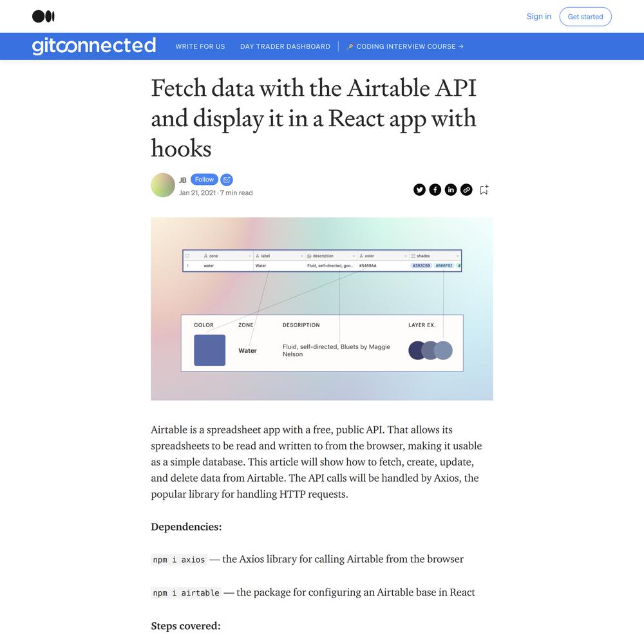Click author name JB
The image size is (644, 644).
click(183, 180)
